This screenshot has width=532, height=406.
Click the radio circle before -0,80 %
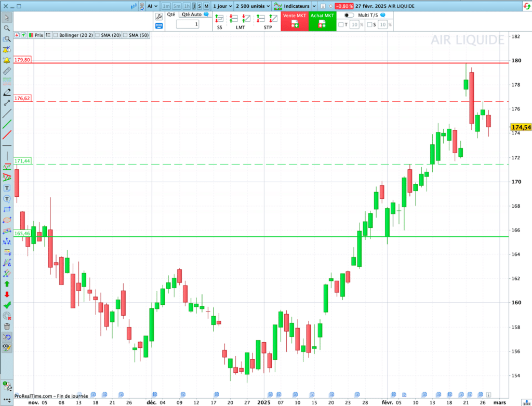[330, 6]
